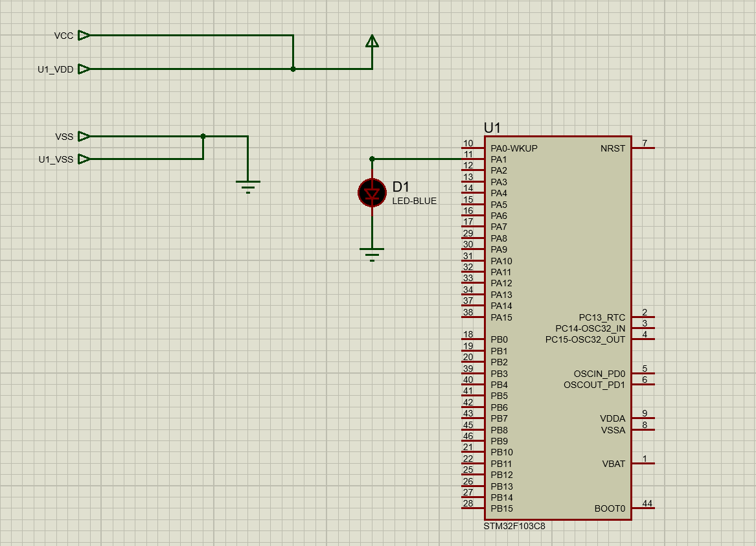Image resolution: width=756 pixels, height=546 pixels.
Task: Click the LED-BLUE value label
Action: (x=414, y=201)
